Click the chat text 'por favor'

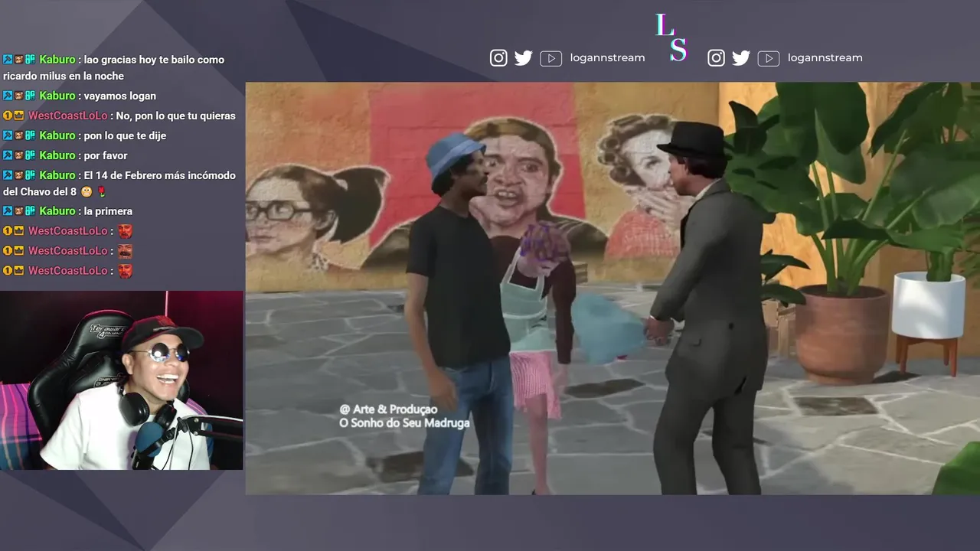[x=106, y=155]
